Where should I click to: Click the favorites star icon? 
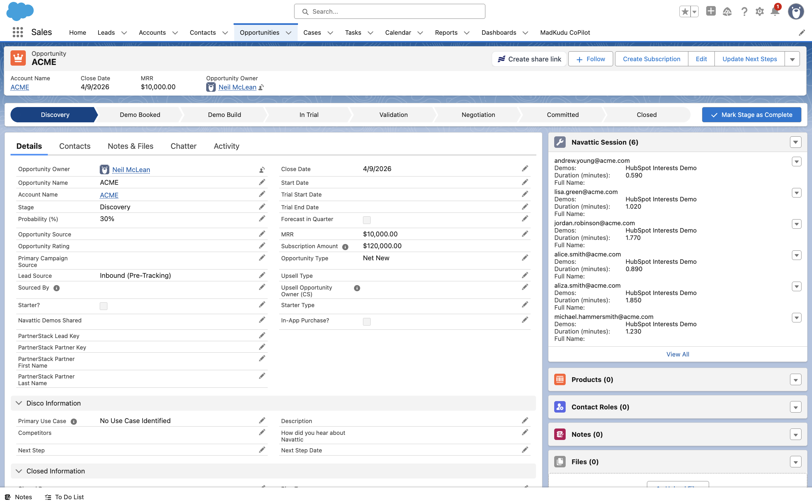pyautogui.click(x=685, y=11)
